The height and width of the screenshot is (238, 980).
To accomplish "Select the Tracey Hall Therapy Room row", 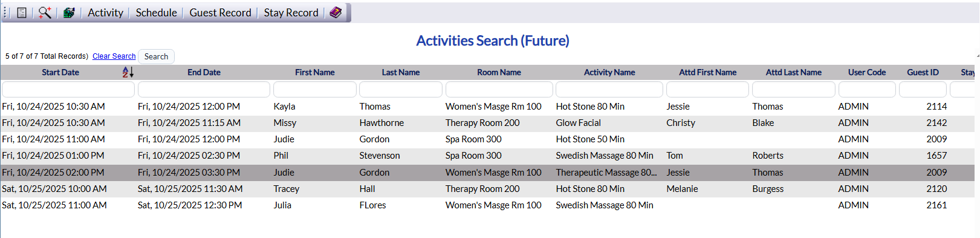I will 487,189.
